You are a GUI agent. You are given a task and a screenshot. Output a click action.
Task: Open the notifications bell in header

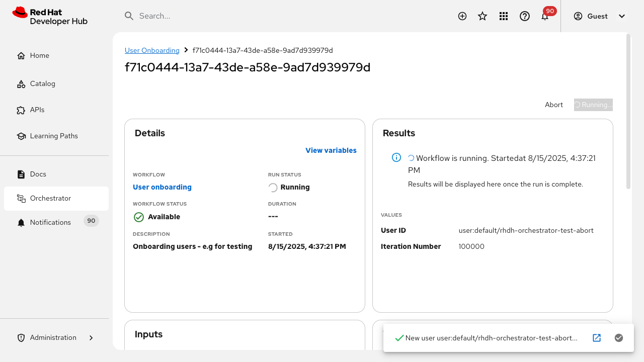pyautogui.click(x=545, y=16)
